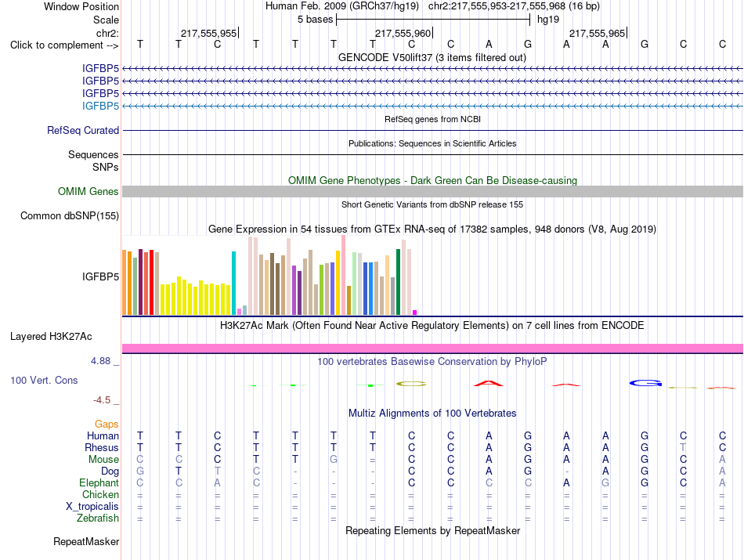Click the yellow bar group in GTEx chart
Screen dimensions: 744x560
click(x=196, y=295)
